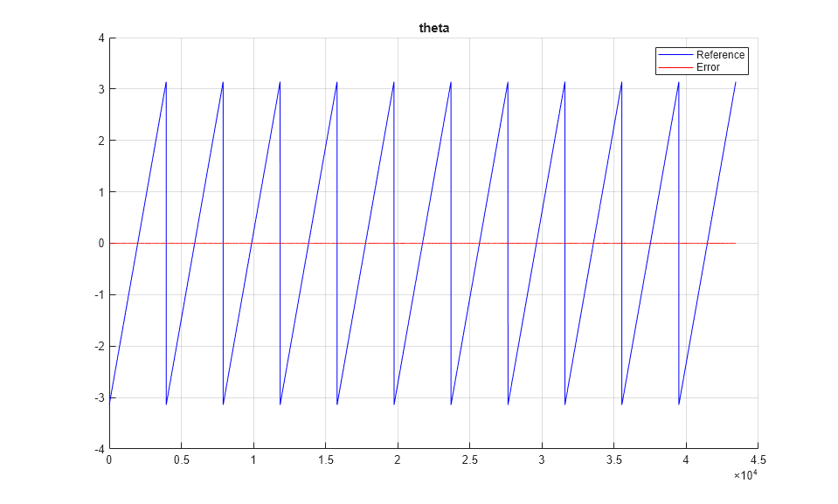Click the red line sample in legend
Viewport: 838px width, 504px height.
tap(675, 66)
